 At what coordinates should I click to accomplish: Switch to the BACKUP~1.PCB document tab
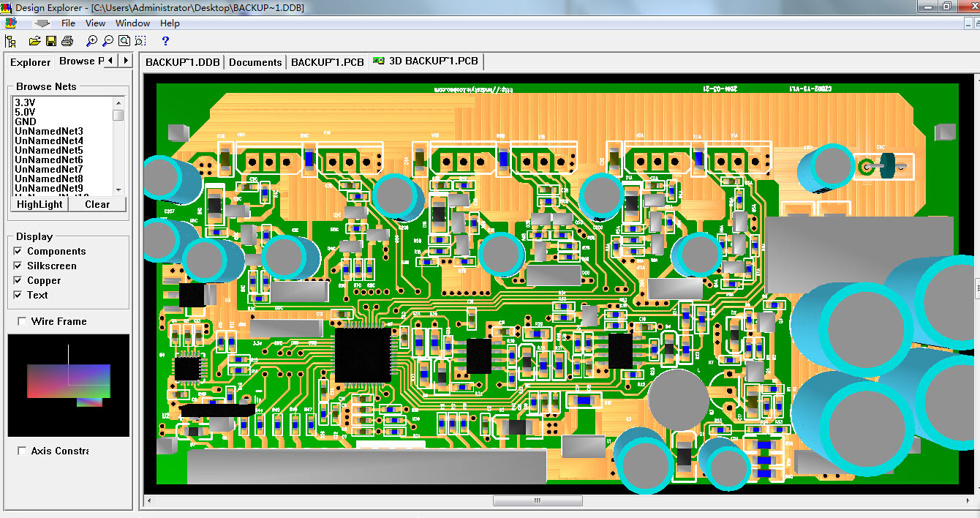[x=327, y=62]
